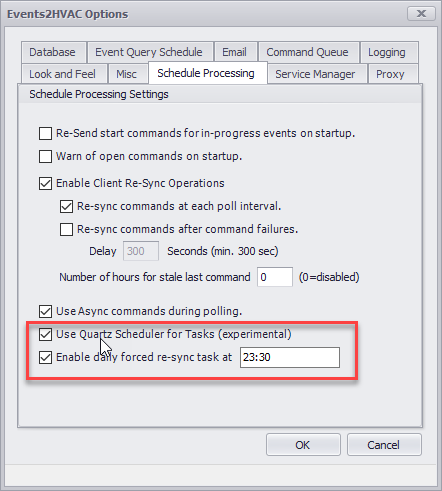Confirm settings with the OK button
This screenshot has height=491, width=442.
point(303,445)
